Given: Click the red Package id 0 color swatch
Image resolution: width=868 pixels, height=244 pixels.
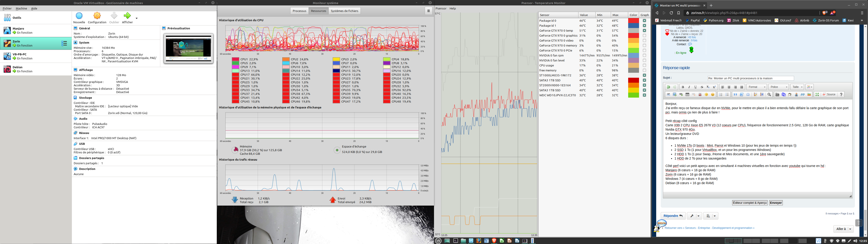Looking at the screenshot, I should (x=633, y=21).
